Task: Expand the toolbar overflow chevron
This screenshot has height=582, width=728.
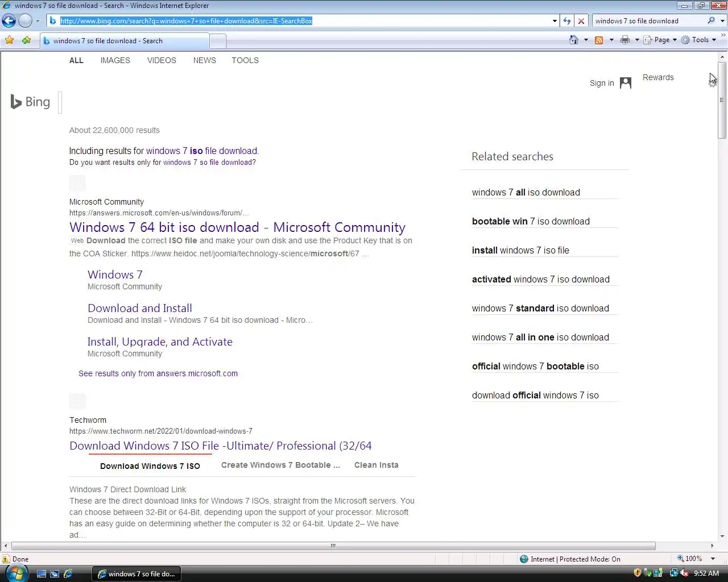Action: click(723, 36)
